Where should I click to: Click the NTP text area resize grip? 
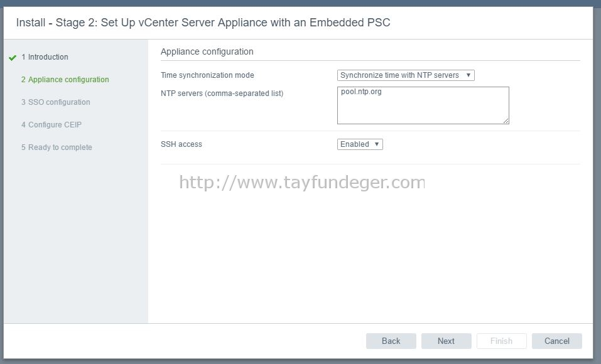506,120
